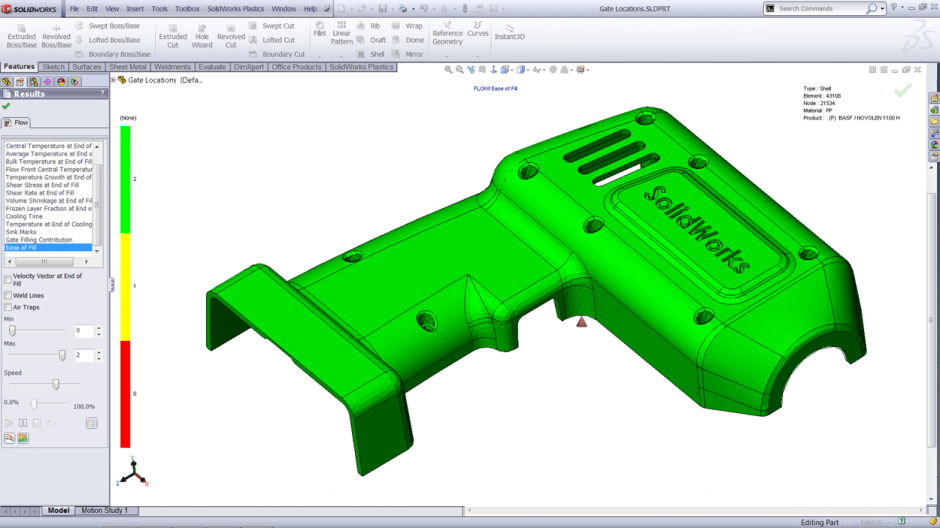Increase the Min value stepper
Image resolution: width=940 pixels, height=528 pixels.
[99, 328]
